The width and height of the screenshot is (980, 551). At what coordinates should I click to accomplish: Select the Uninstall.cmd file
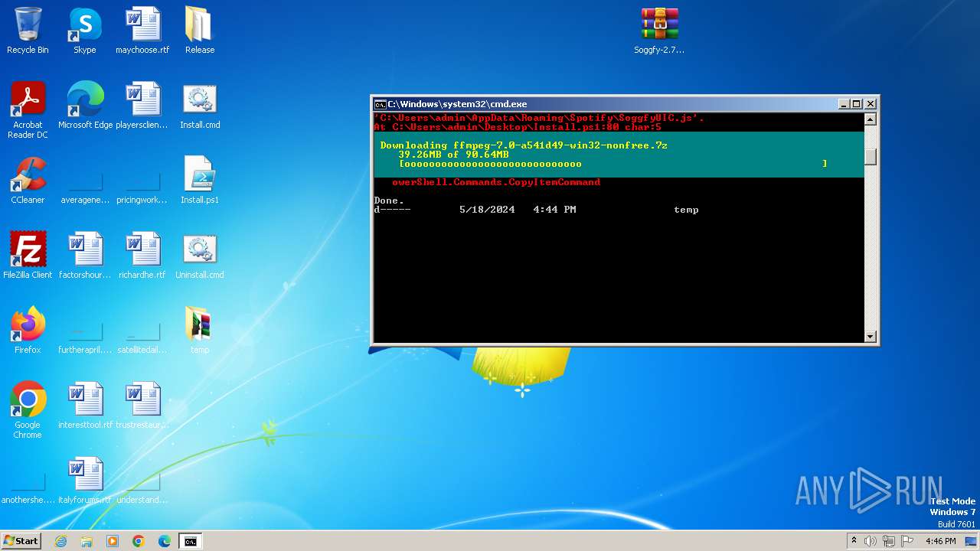(x=200, y=256)
